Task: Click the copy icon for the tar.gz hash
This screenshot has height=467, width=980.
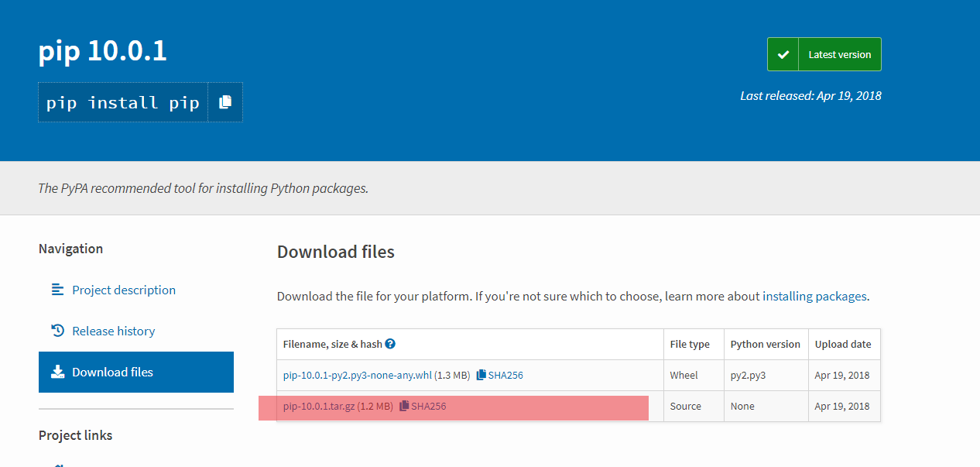Action: coord(404,406)
